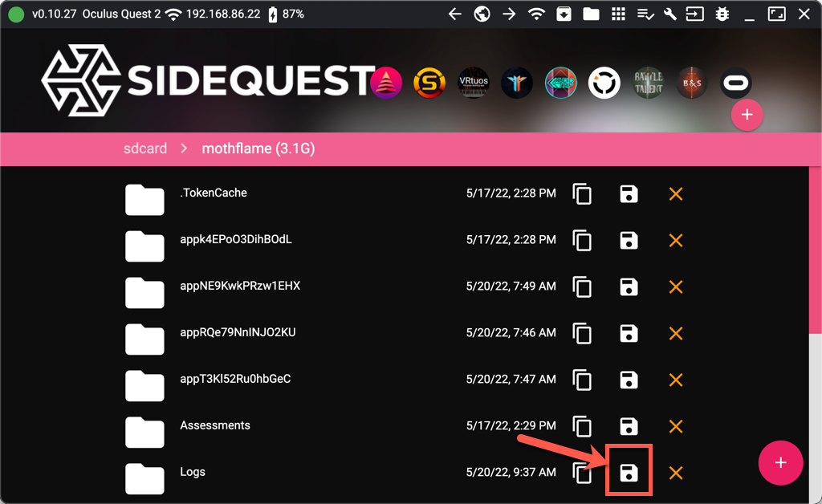
Task: Delete the Logs folder
Action: (676, 473)
